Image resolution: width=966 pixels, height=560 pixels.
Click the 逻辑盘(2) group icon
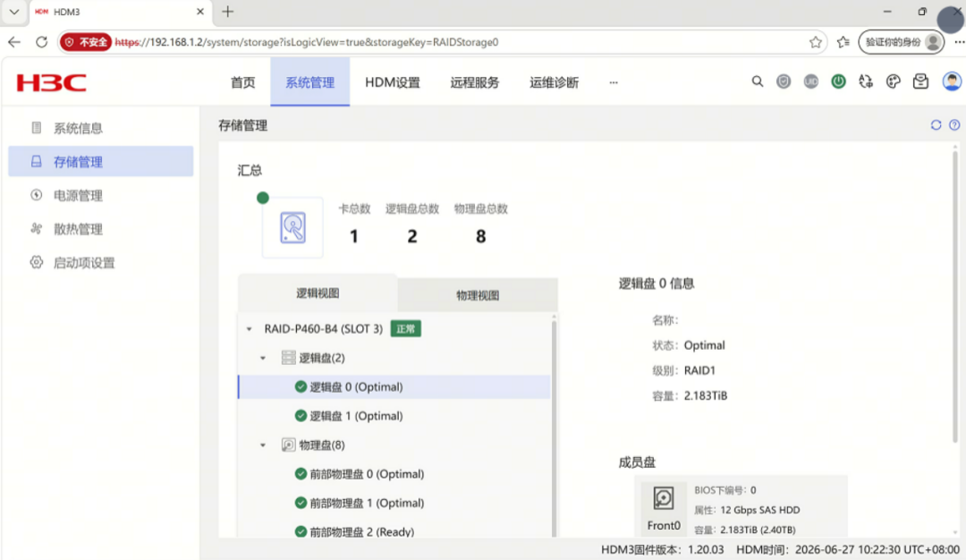(x=288, y=357)
